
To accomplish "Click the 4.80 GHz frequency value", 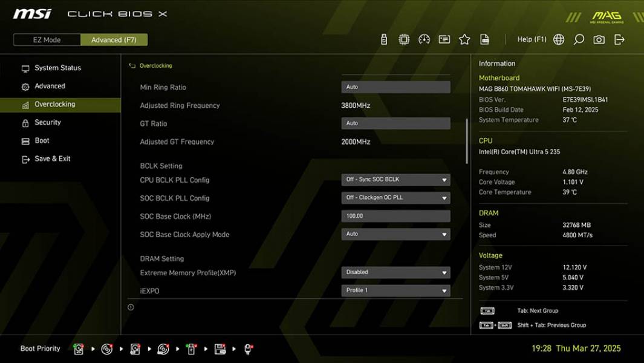I will point(575,172).
